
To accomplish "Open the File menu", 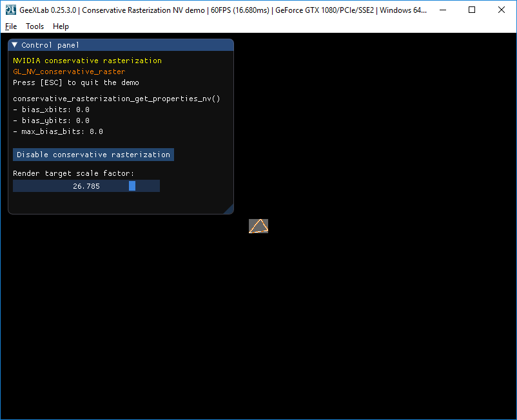I will [11, 26].
